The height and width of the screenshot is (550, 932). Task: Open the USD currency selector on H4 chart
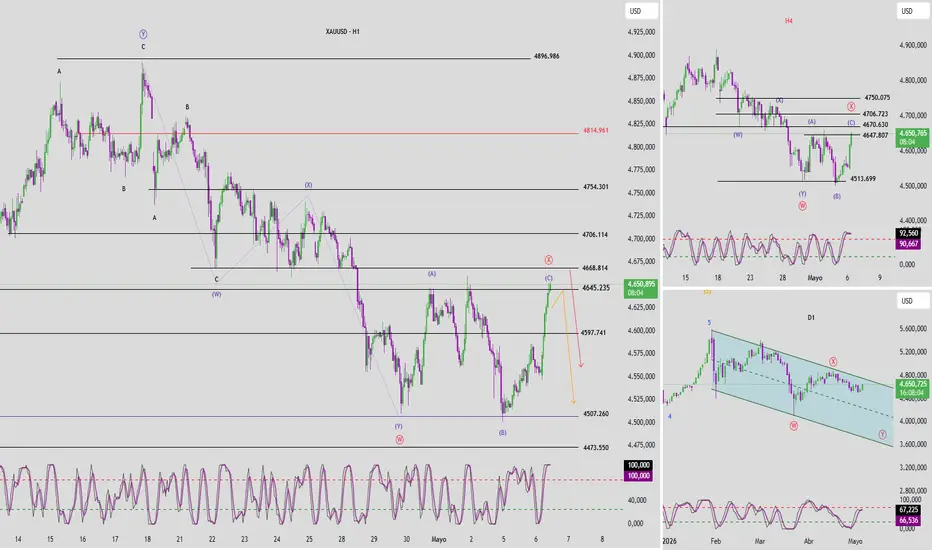pos(913,11)
